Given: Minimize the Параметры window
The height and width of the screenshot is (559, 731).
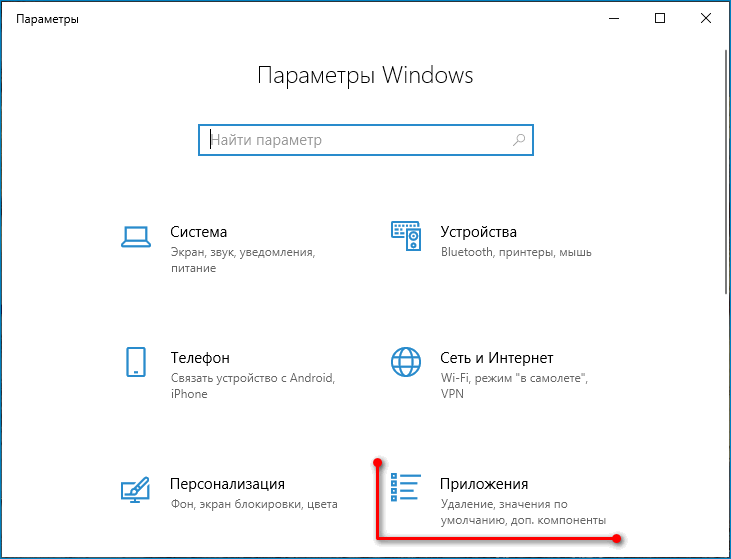Looking at the screenshot, I should tap(614, 18).
